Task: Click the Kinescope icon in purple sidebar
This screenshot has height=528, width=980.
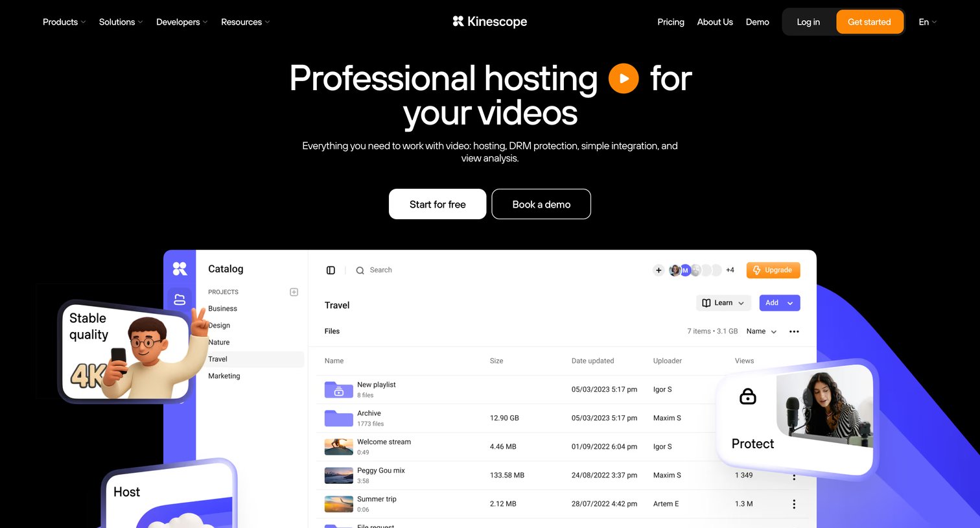Action: [180, 269]
